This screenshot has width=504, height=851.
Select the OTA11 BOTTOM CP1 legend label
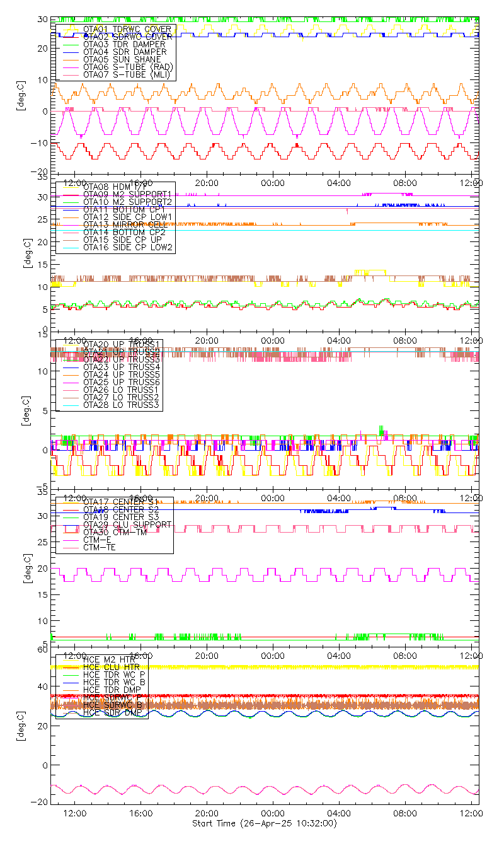[124, 209]
